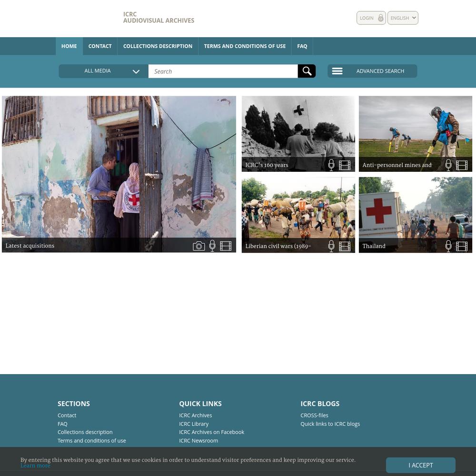Click microphone icon on Anti-personnel mines tile

pyautogui.click(x=448, y=165)
